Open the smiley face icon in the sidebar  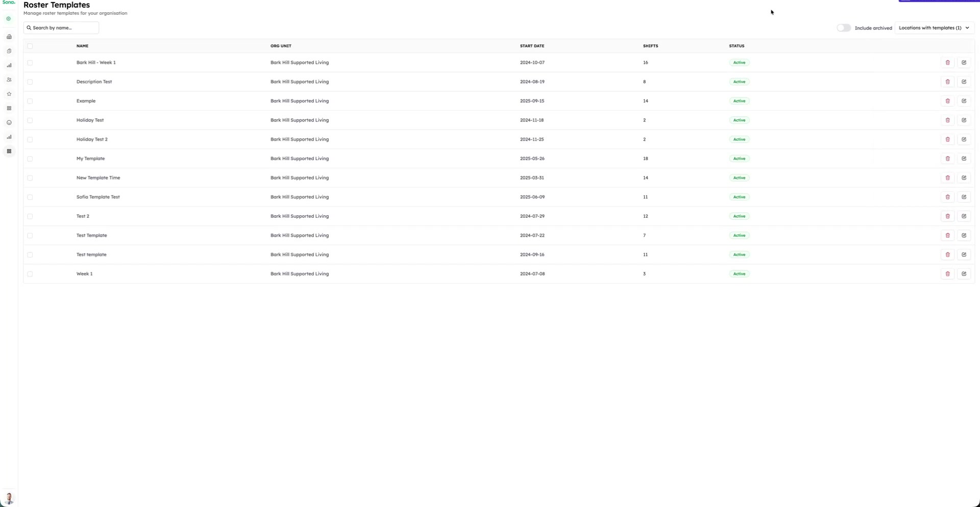(9, 122)
